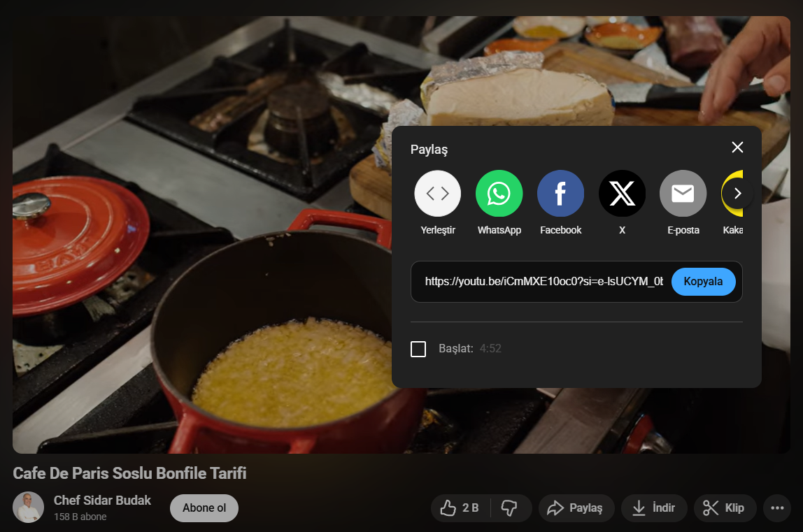Like the video with thumbs up
803x532 pixels.
pyautogui.click(x=460, y=508)
